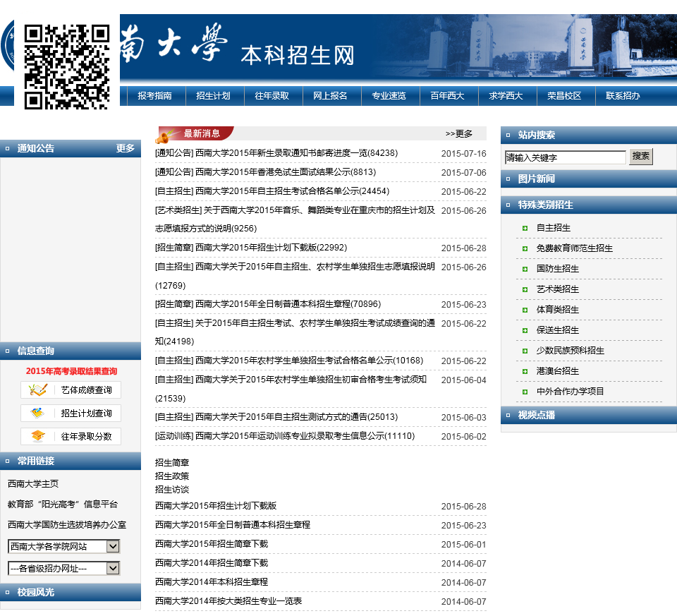
Task: Click the 往年录取分数 button
Action: (x=71, y=436)
